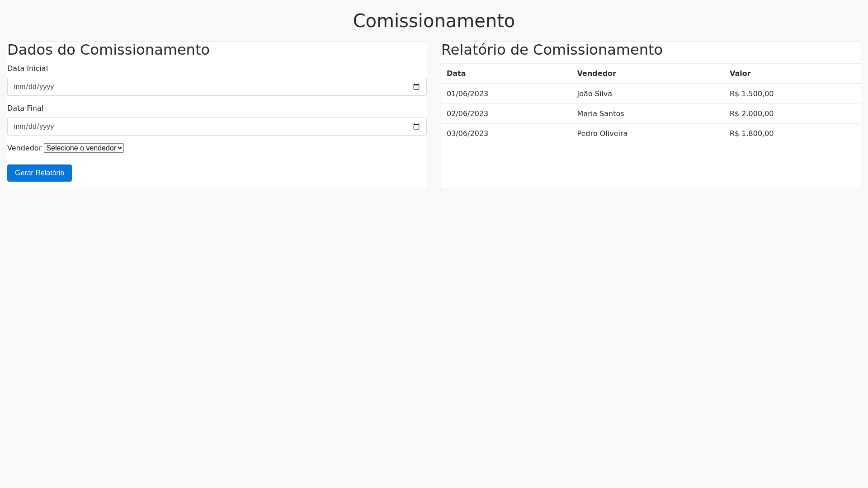The height and width of the screenshot is (488, 868).
Task: Click the R$ 2.000,00 value cell
Action: (751, 114)
